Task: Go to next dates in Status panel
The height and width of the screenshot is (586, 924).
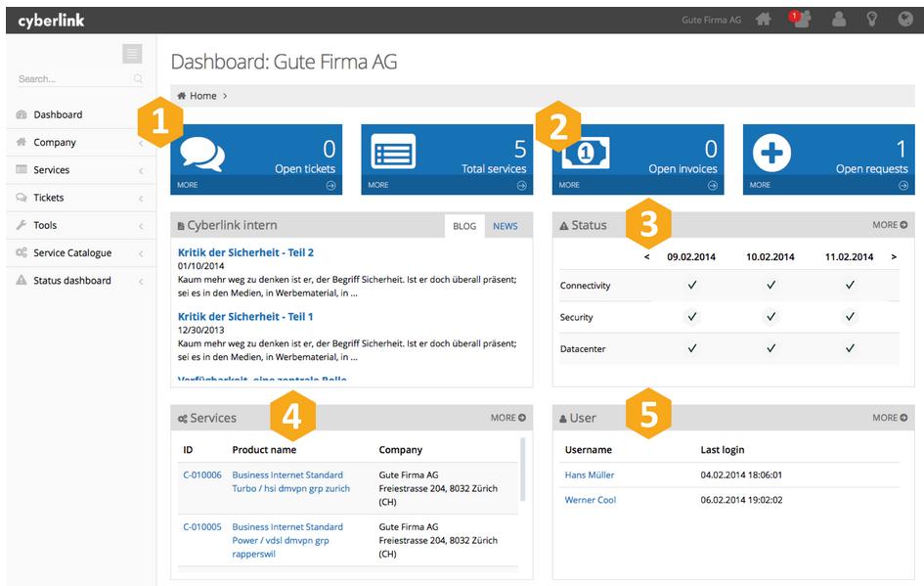Action: (894, 257)
